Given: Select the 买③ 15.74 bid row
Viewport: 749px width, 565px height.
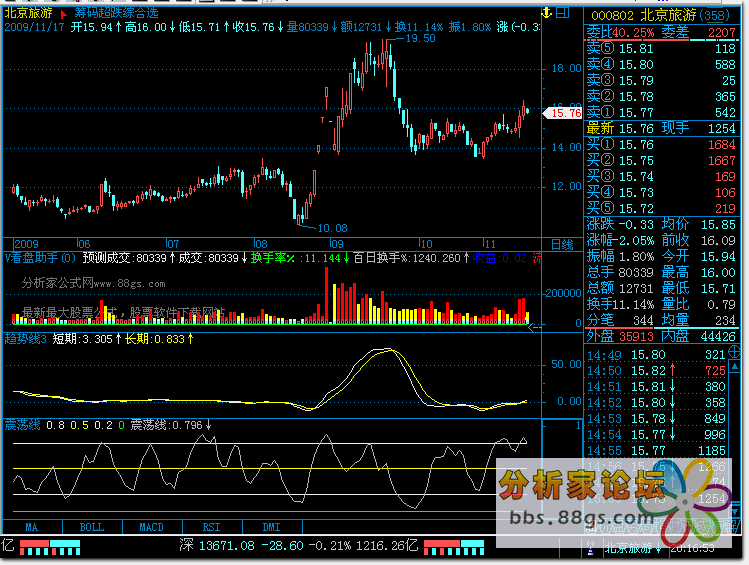Looking at the screenshot, I should 661,177.
